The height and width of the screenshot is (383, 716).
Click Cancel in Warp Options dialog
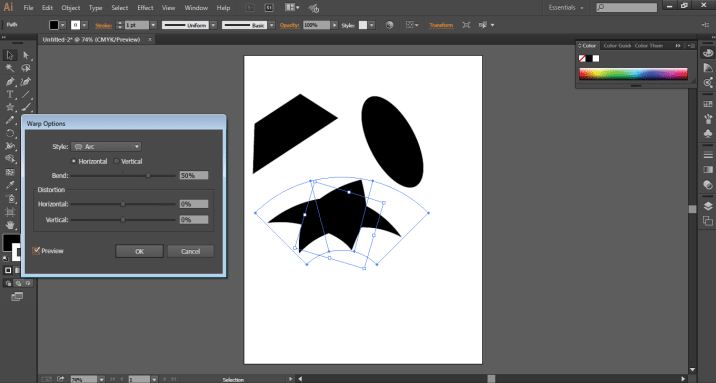pos(190,251)
